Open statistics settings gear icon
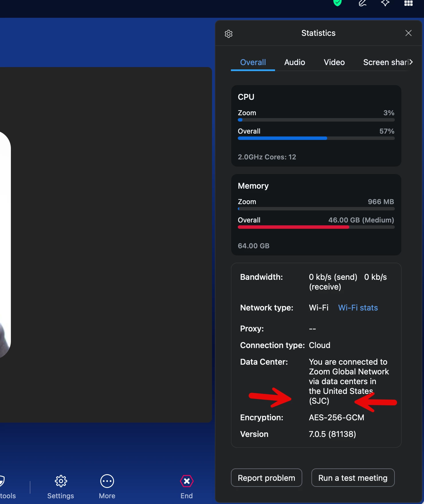The width and height of the screenshot is (424, 504). [x=229, y=34]
